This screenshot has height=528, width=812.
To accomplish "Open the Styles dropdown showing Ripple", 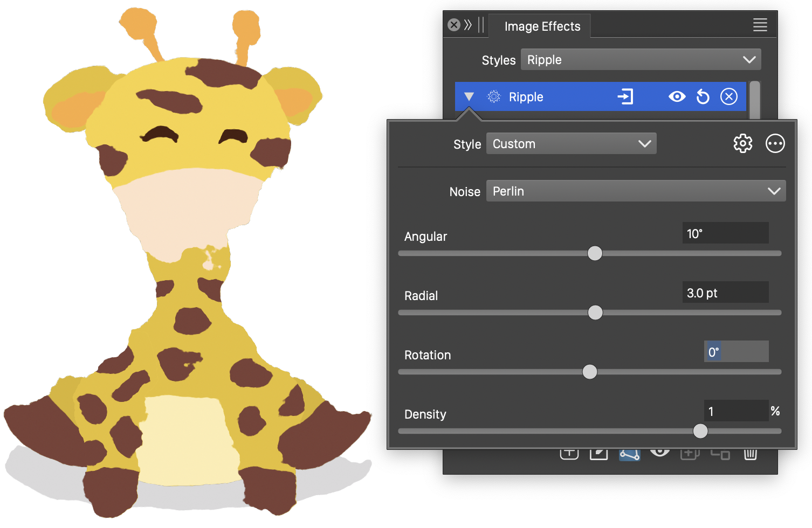I will click(x=641, y=60).
